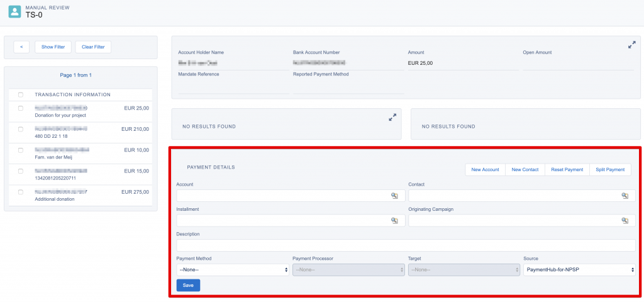
Task: Open the Payment Method dropdown
Action: (233, 270)
